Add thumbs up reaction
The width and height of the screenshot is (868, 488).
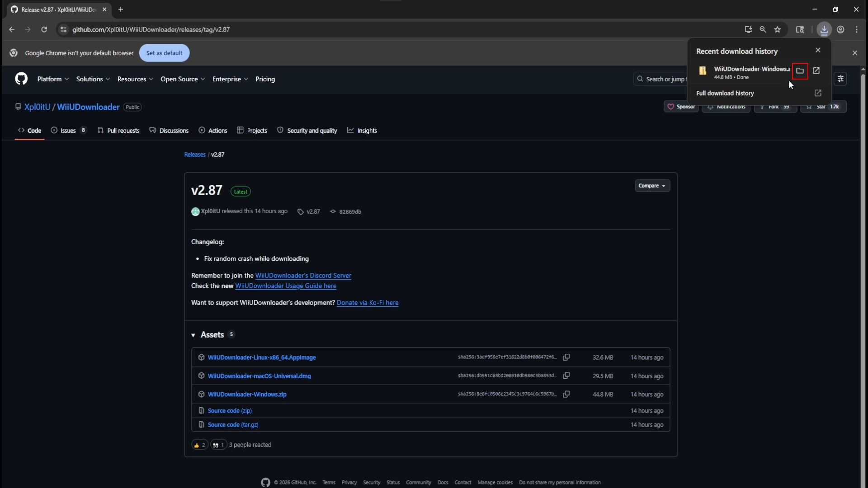[x=199, y=445]
